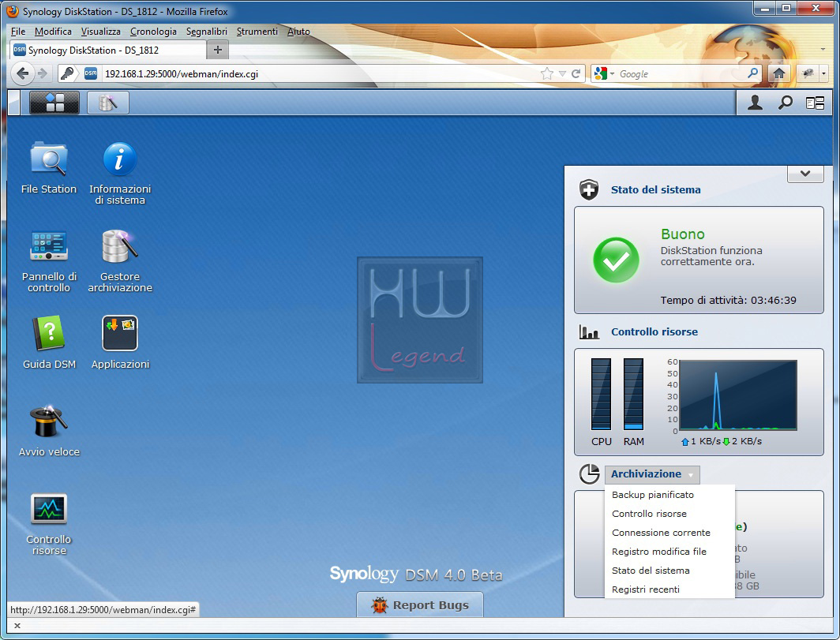The image size is (840, 640).
Task: Click the Stato del sistema shield icon
Action: pos(588,189)
